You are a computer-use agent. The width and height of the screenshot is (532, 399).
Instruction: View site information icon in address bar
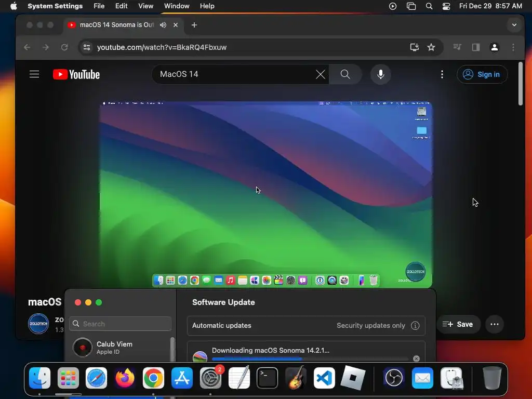[x=87, y=47]
